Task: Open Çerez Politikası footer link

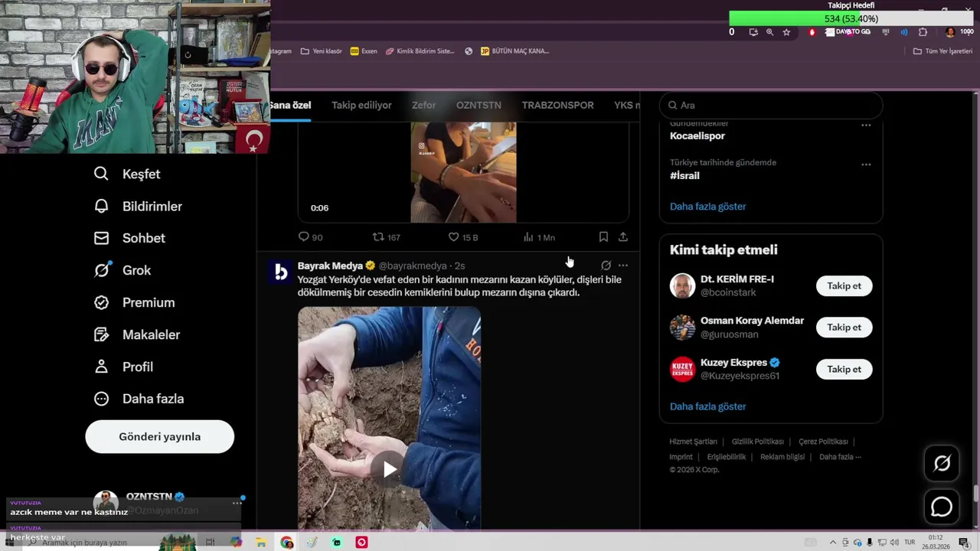Action: coord(823,442)
